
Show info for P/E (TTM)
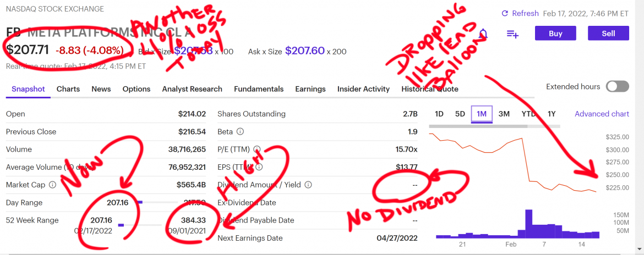[x=257, y=149]
